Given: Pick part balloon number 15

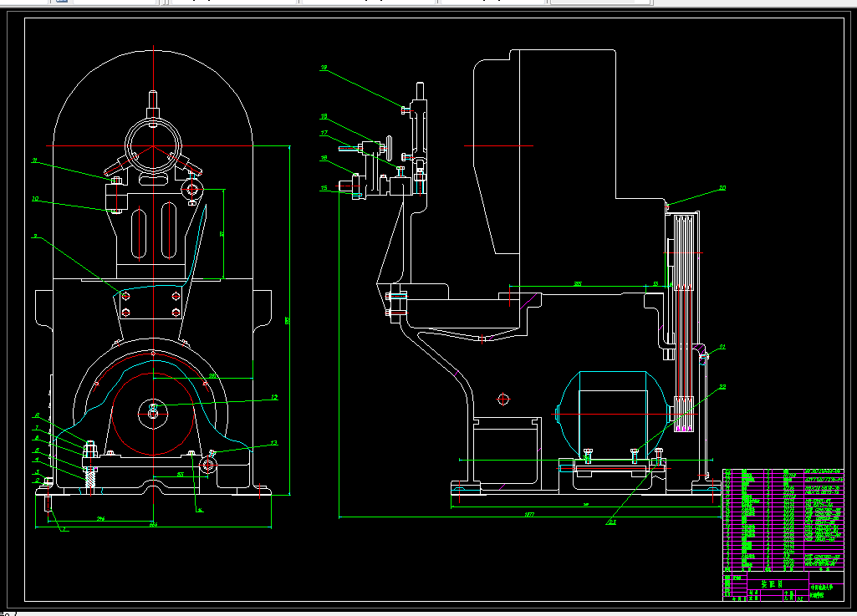Looking at the screenshot, I should [x=324, y=188].
